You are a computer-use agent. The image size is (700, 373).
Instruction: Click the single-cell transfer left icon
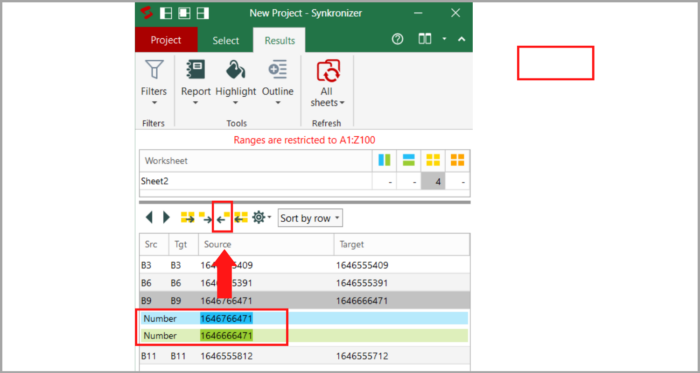point(223,218)
